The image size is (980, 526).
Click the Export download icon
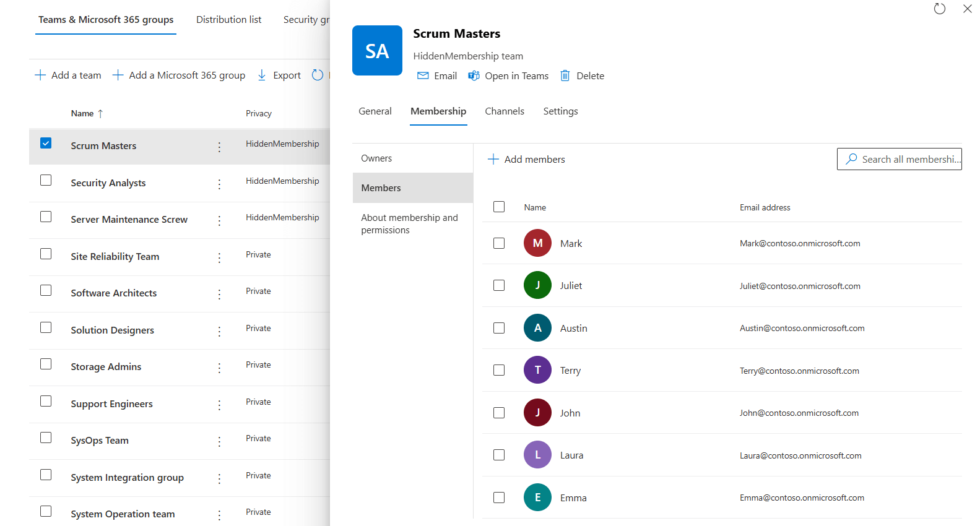coord(262,75)
